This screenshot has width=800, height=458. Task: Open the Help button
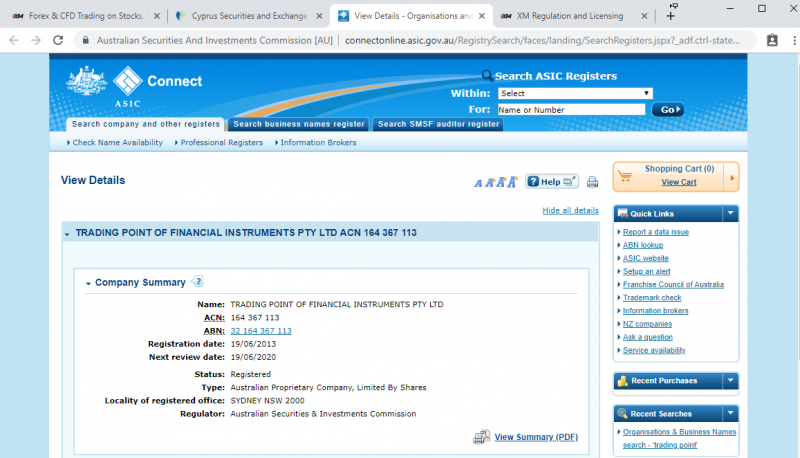click(552, 182)
